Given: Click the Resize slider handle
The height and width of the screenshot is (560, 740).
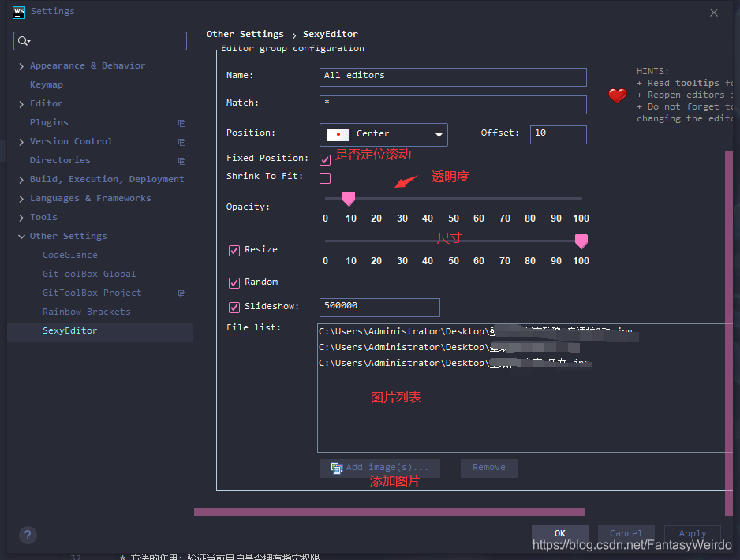Looking at the screenshot, I should coord(581,241).
